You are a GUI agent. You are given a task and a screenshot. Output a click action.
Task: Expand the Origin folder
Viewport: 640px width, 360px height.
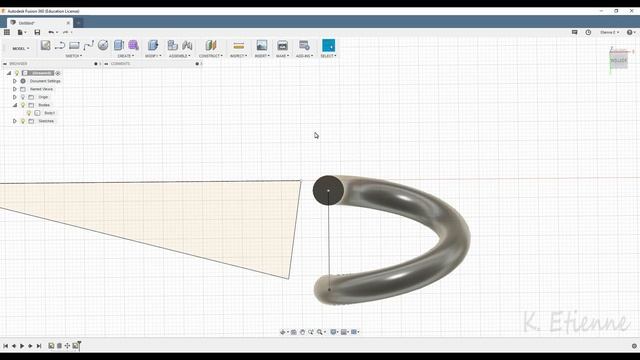15,97
